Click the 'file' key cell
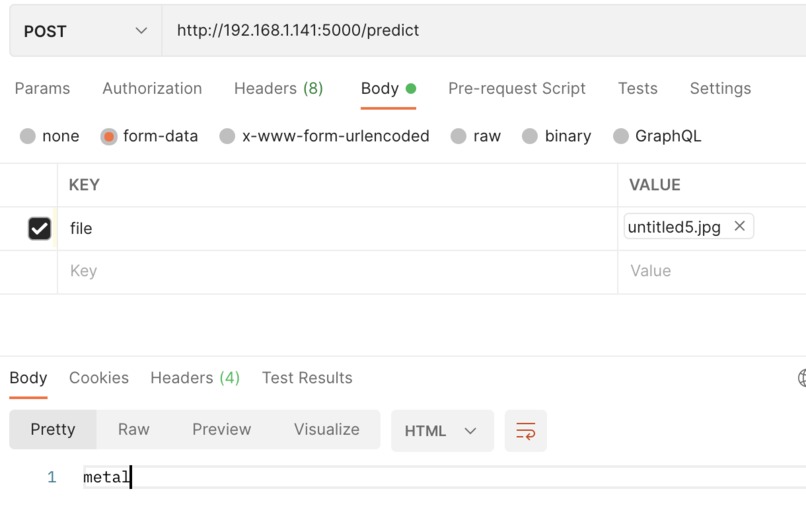The width and height of the screenshot is (806, 522). click(x=337, y=229)
